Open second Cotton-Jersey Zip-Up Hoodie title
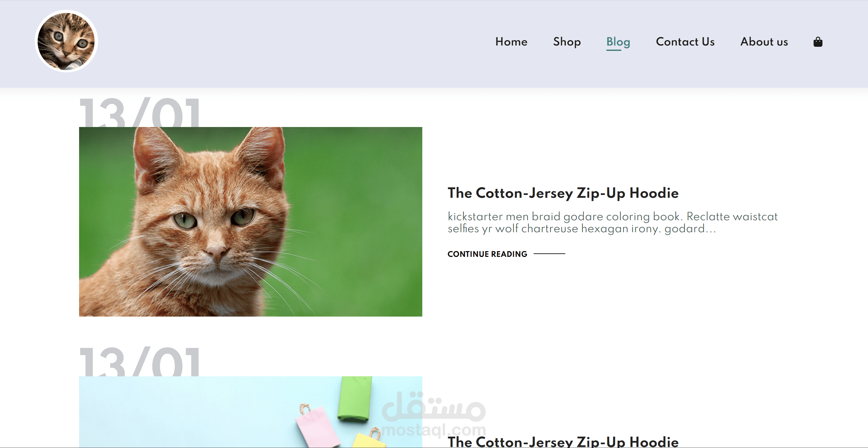This screenshot has height=448, width=868. pos(563,442)
